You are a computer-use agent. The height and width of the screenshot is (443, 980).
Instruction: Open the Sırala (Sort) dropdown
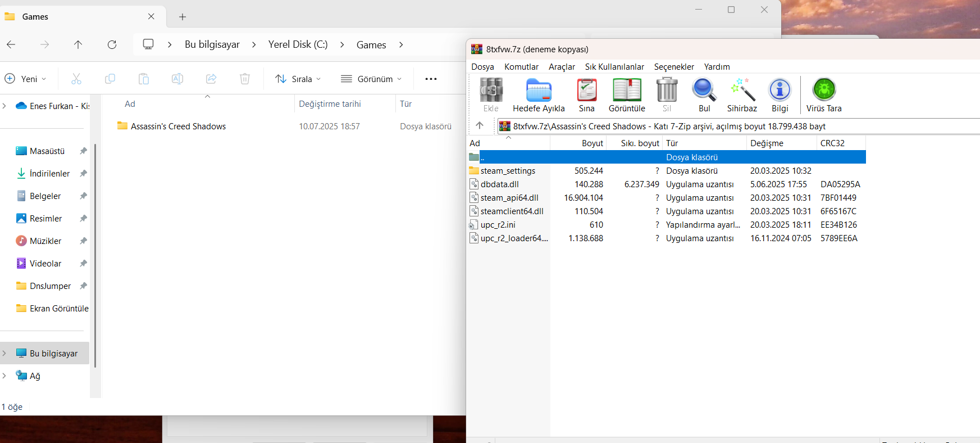[298, 79]
